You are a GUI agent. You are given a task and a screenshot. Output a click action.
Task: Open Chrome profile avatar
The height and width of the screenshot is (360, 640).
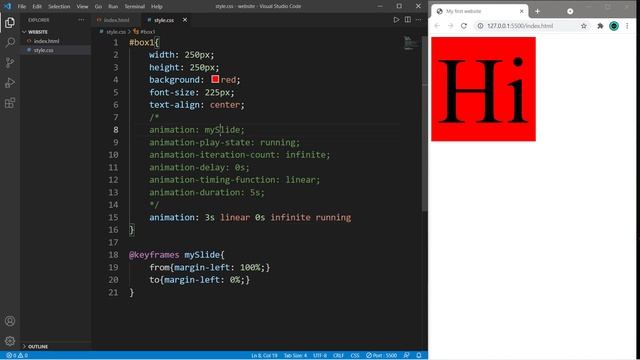click(x=614, y=26)
